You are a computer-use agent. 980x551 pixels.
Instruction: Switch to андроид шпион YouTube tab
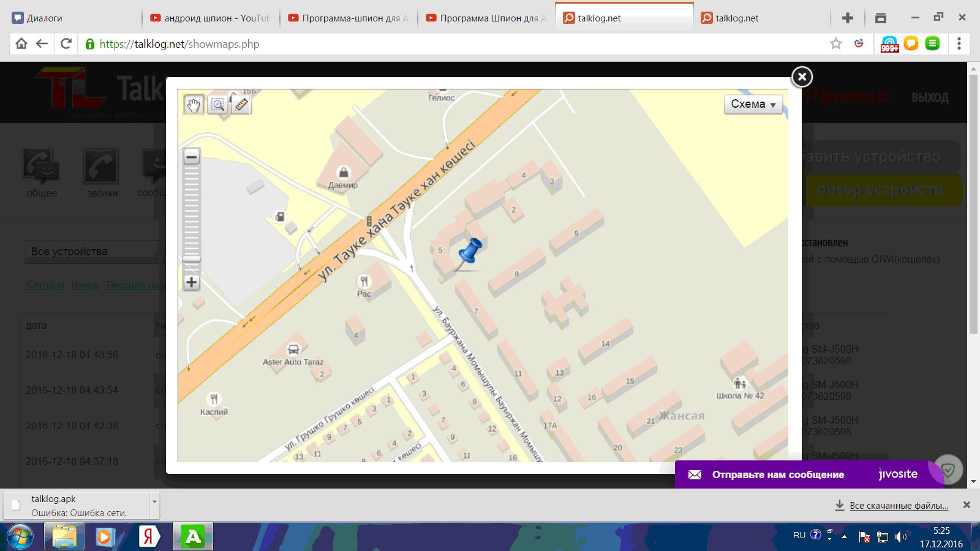click(x=210, y=18)
